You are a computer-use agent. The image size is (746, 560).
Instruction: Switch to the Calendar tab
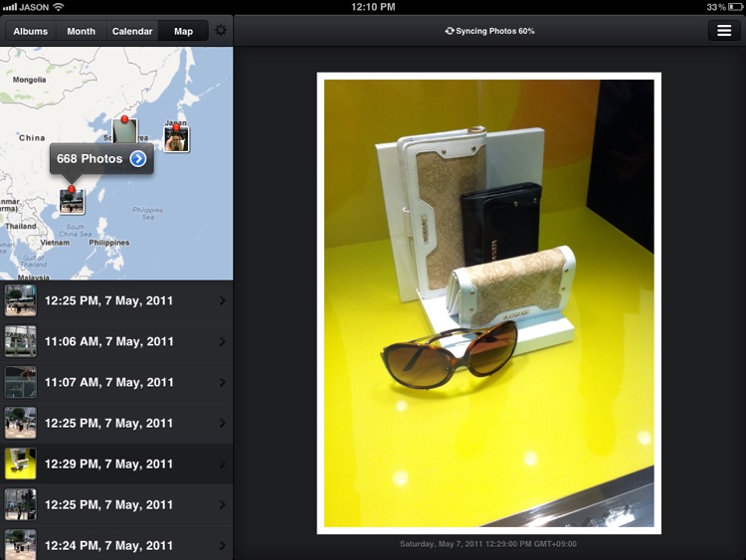click(132, 32)
